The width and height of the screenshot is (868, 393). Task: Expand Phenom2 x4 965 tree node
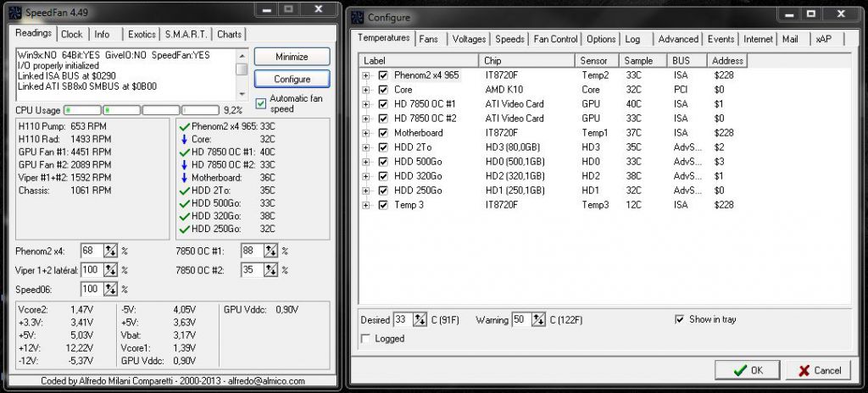(366, 75)
